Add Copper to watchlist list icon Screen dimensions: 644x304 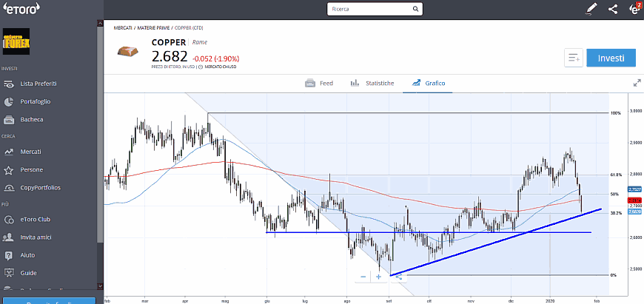pos(574,58)
